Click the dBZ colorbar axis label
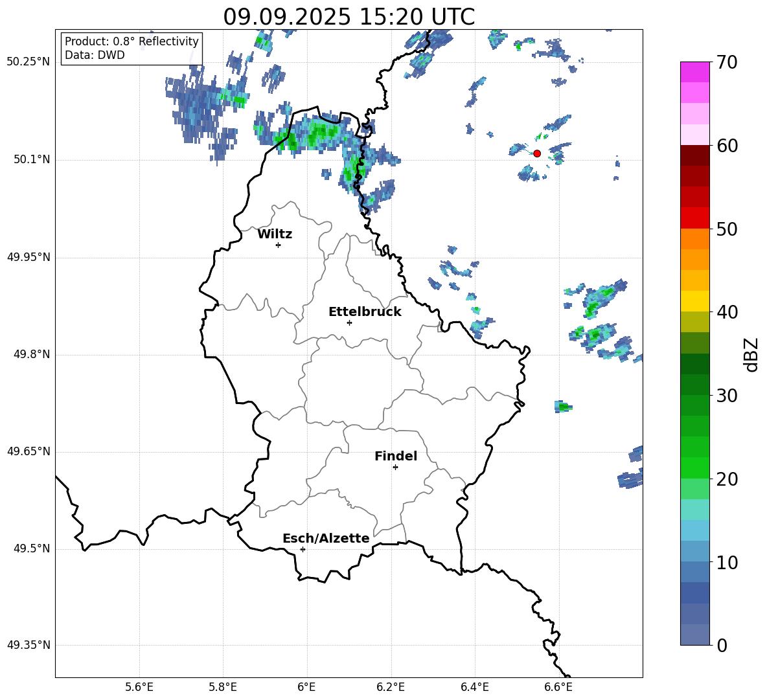This screenshot has width=767, height=700. (x=751, y=354)
